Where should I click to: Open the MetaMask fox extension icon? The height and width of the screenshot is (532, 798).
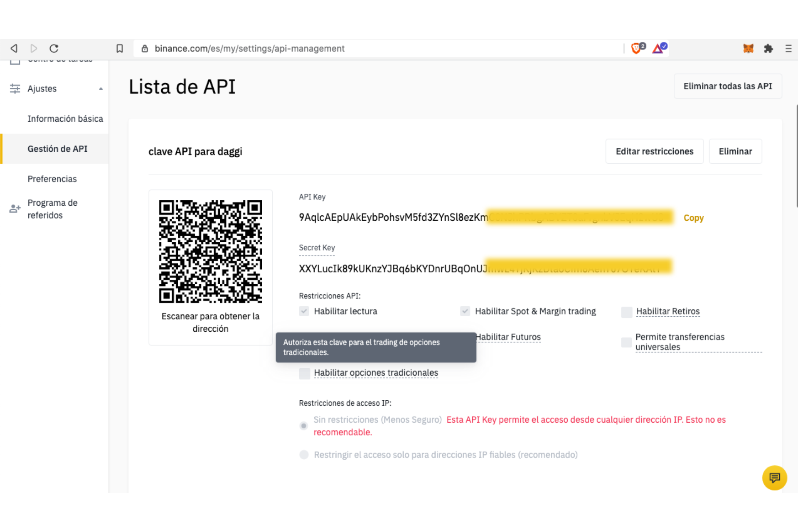click(748, 49)
